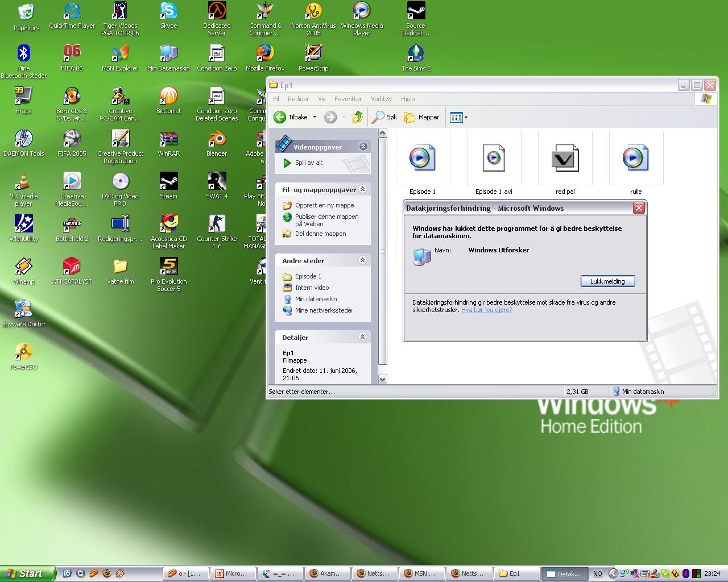728x582 pixels.
Task: Collapse the Detaljer panel
Action: point(363,337)
